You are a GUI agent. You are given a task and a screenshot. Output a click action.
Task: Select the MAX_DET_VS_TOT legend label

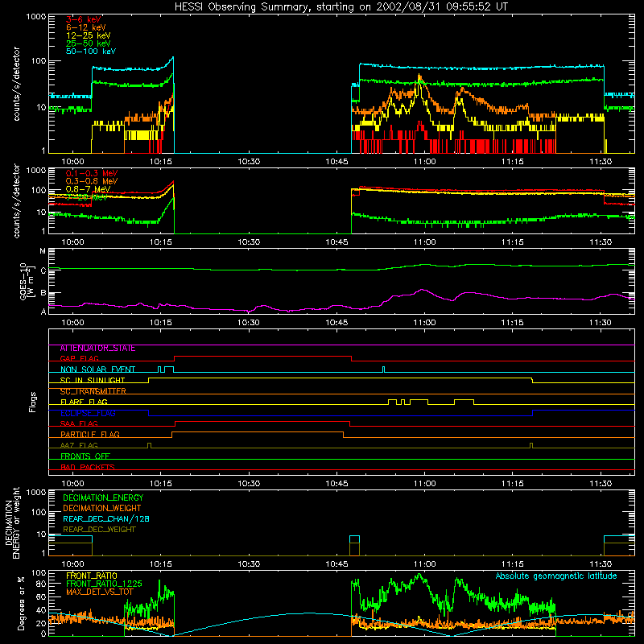[x=100, y=592]
